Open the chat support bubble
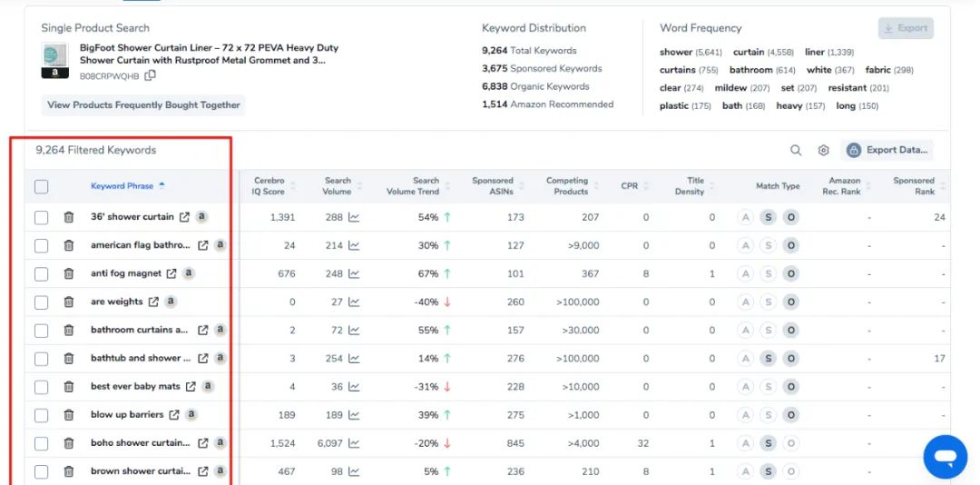This screenshot has width=980, height=485. (x=945, y=456)
